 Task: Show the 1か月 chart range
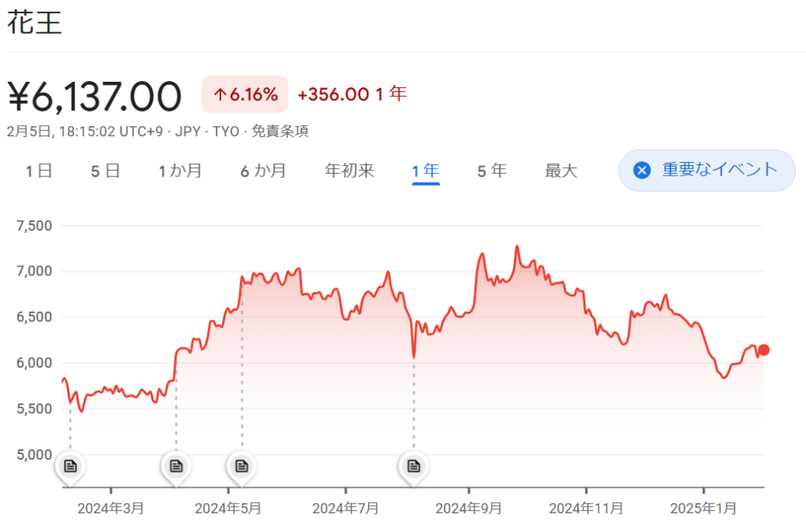tap(180, 171)
